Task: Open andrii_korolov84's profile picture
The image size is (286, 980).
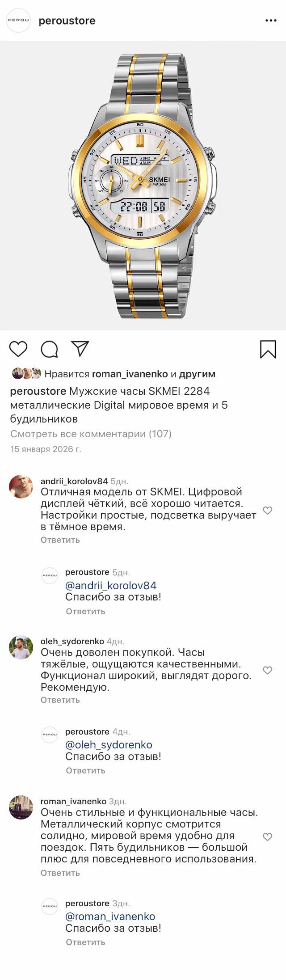Action: click(21, 486)
